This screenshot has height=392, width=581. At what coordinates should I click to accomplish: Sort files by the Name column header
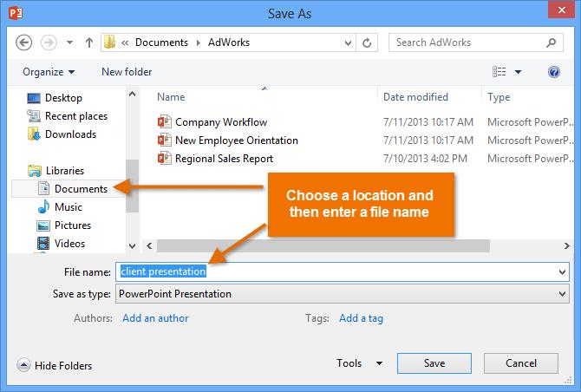(172, 97)
